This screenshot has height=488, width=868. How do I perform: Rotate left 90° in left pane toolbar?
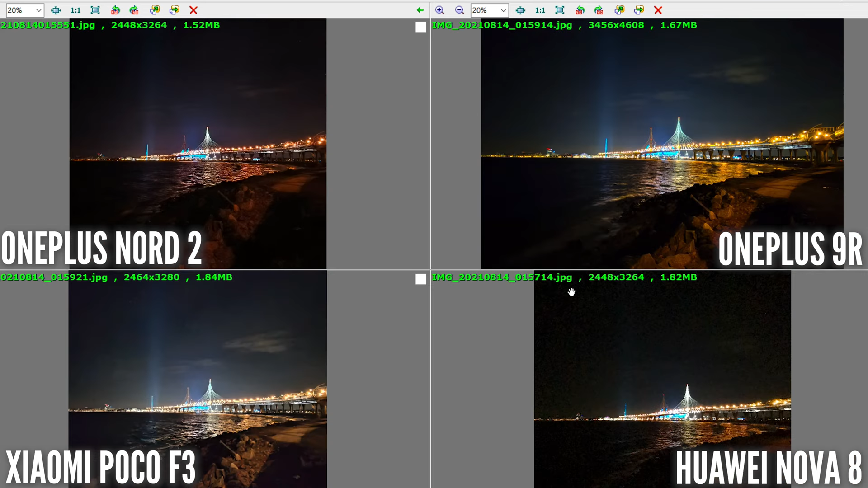click(115, 10)
